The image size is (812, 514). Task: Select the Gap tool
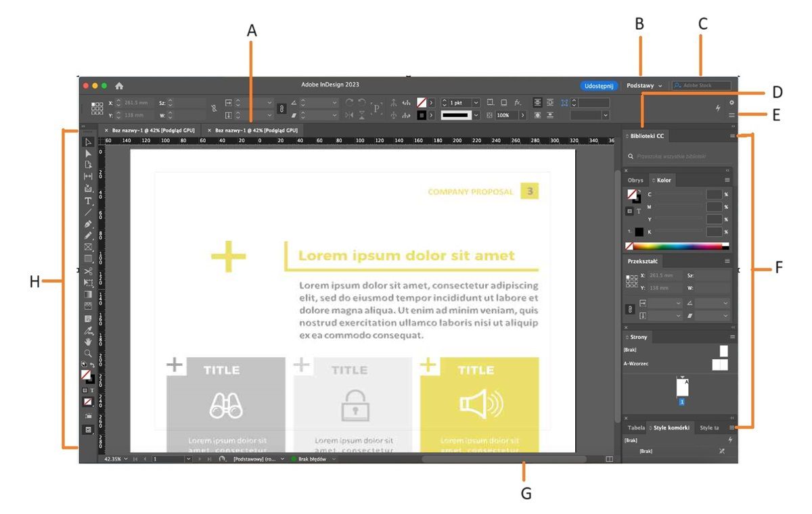(89, 177)
